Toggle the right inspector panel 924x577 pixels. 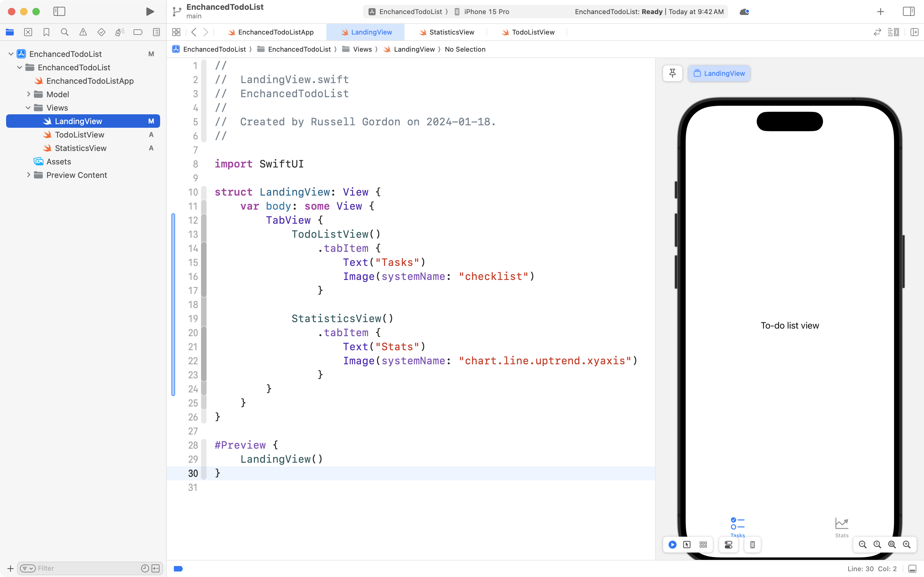908,11
